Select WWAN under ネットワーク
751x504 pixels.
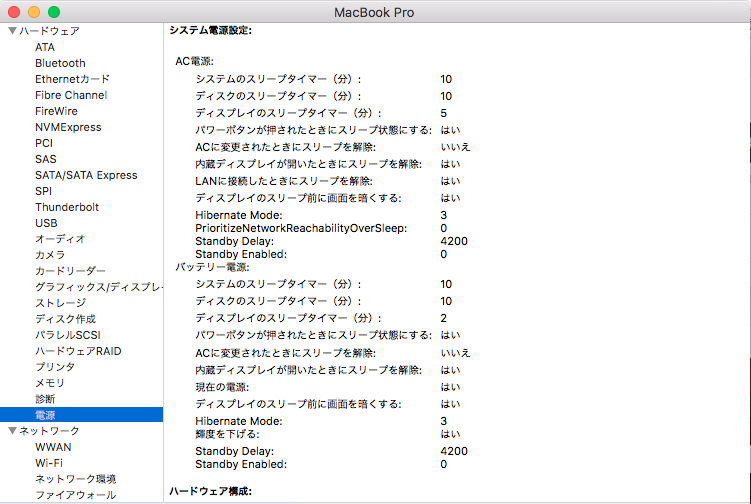(x=53, y=447)
